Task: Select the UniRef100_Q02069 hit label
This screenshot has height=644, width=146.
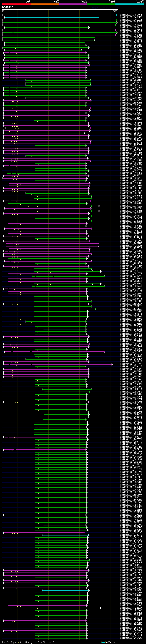Action: (131, 331)
